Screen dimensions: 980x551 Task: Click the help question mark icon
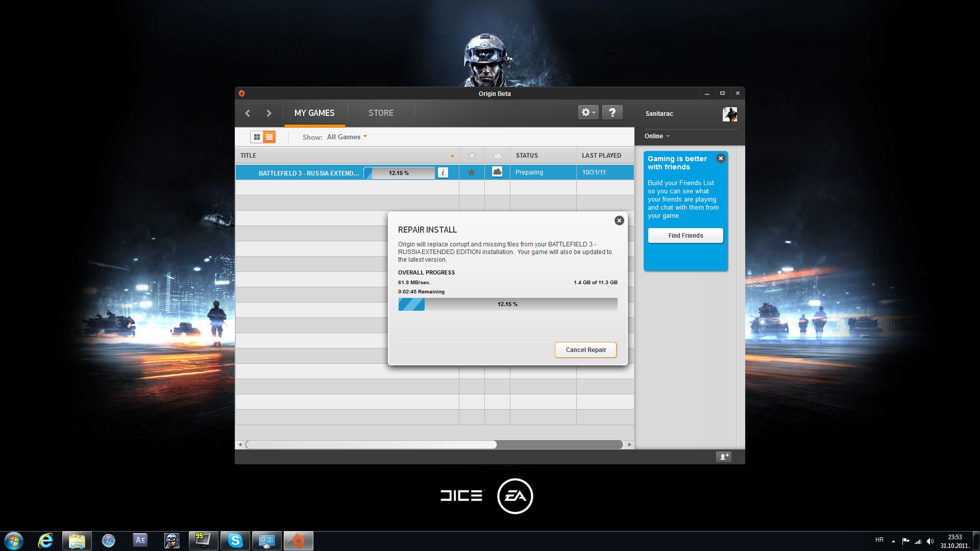[x=612, y=112]
